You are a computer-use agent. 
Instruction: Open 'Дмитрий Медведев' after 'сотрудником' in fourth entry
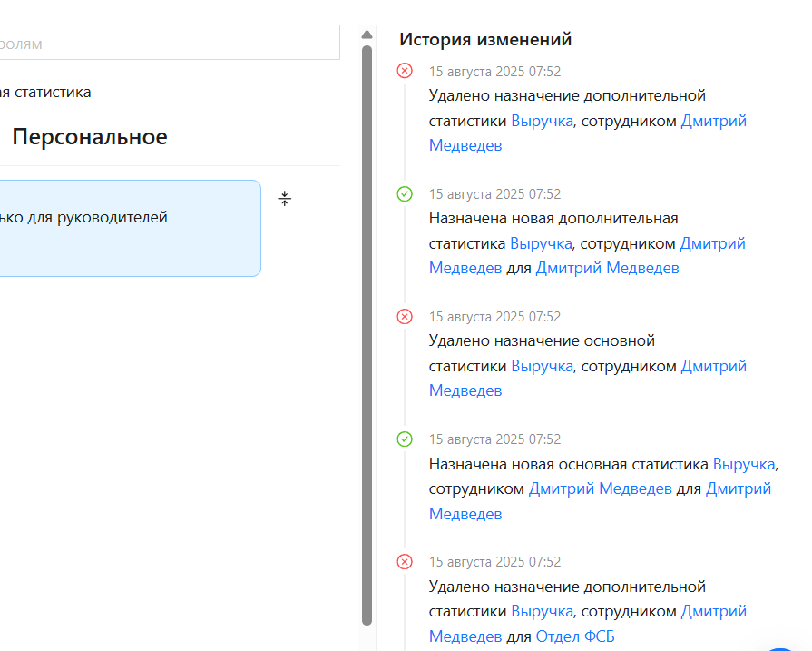[600, 488]
